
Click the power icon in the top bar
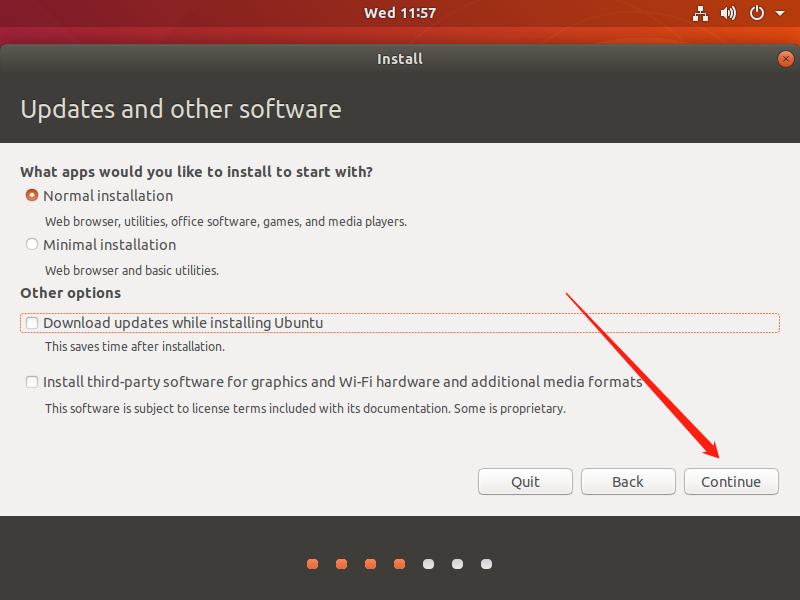tap(756, 13)
